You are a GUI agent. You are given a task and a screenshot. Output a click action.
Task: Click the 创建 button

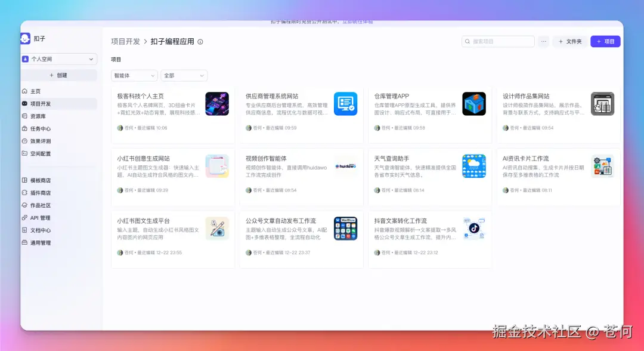pyautogui.click(x=58, y=74)
